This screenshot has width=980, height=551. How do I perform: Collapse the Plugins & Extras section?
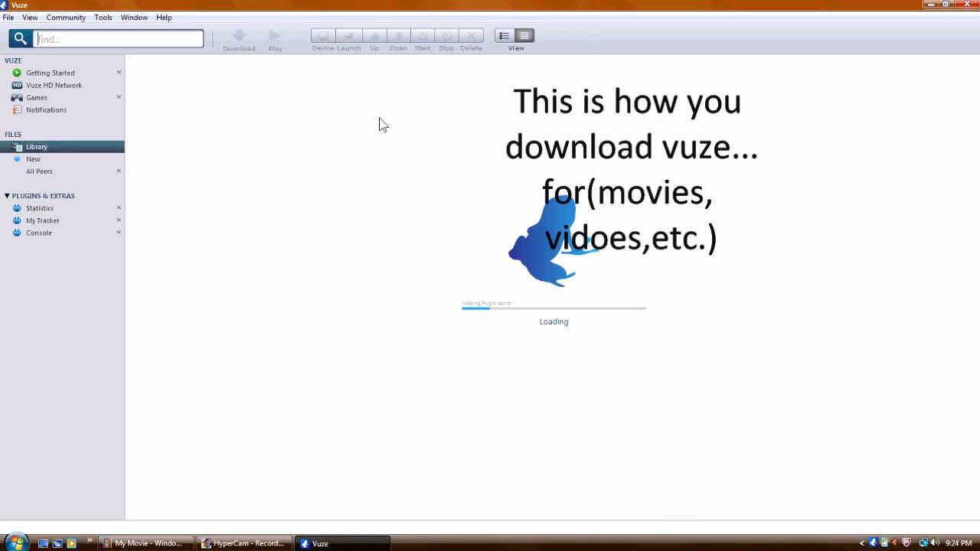tap(7, 196)
